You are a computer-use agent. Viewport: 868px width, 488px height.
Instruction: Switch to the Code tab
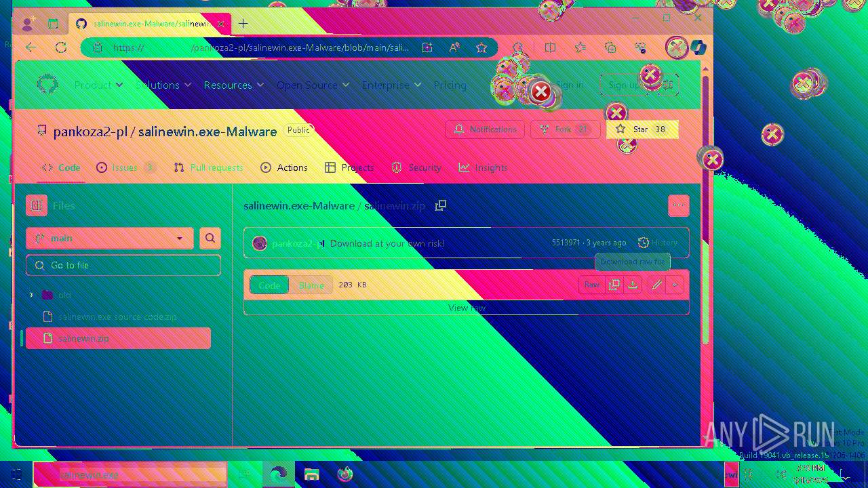(x=61, y=167)
